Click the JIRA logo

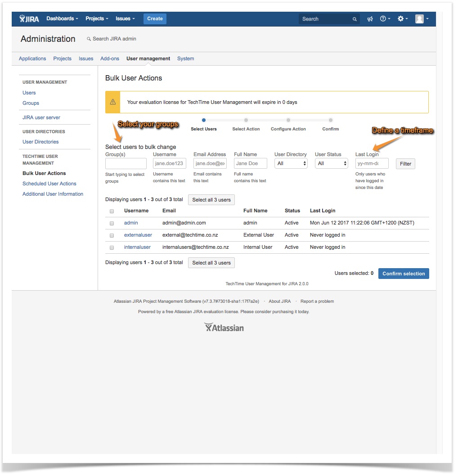(29, 19)
